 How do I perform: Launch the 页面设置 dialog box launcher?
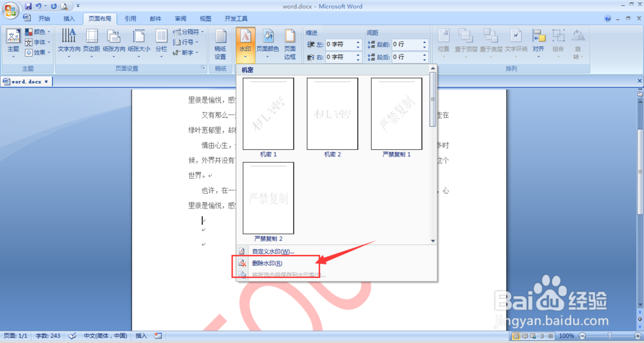tap(203, 68)
